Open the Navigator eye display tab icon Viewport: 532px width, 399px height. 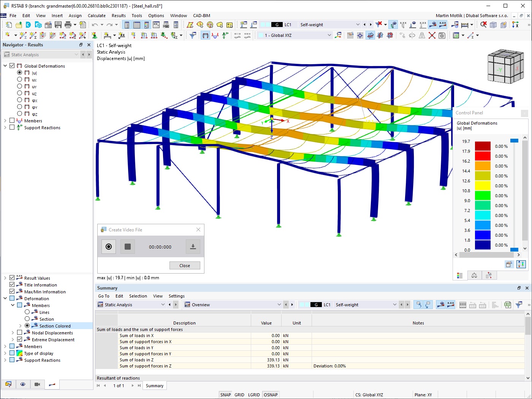[23, 384]
